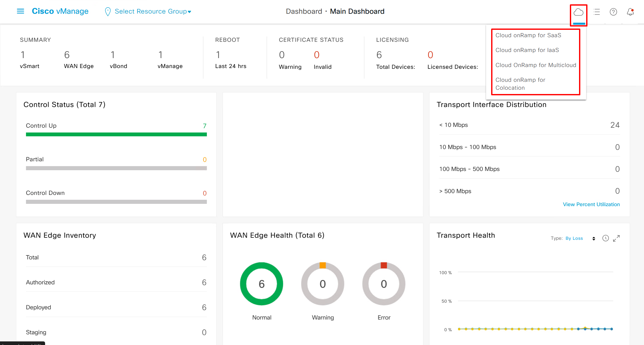Click the green Control Up bar
The image size is (644, 345).
116,134
